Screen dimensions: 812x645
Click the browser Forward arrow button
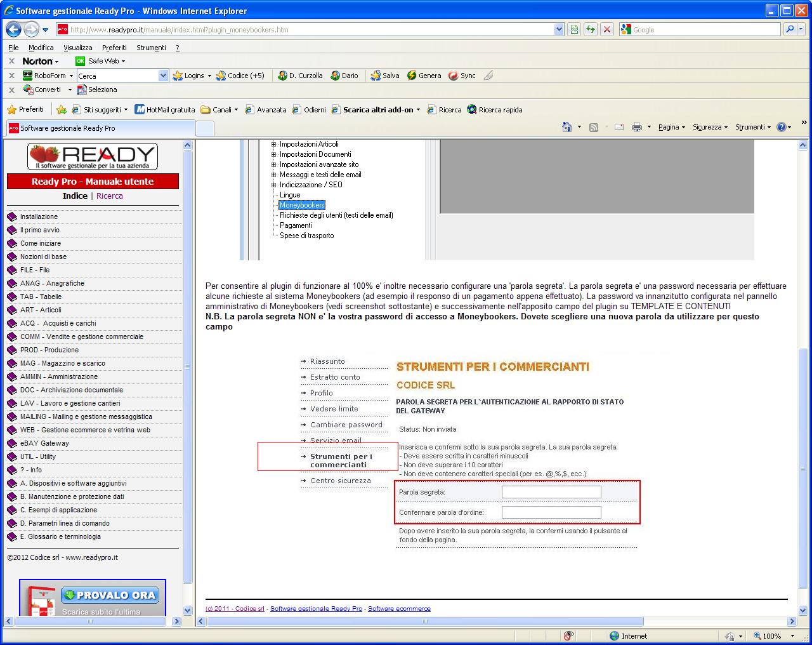[30, 29]
